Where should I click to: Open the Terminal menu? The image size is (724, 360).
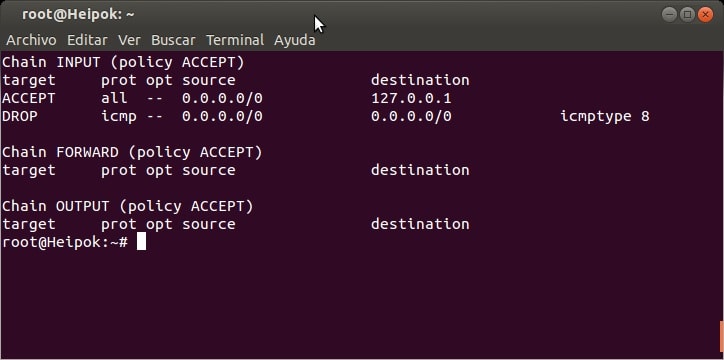235,40
